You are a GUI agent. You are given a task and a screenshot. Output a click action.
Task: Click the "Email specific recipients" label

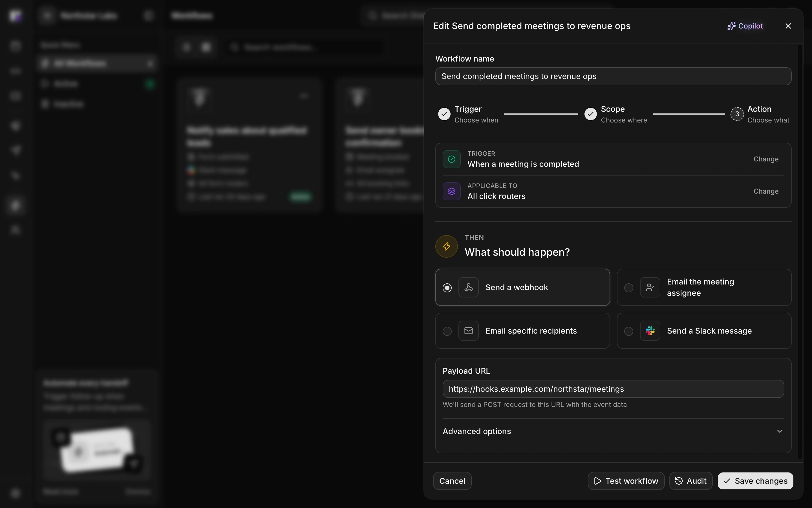click(x=531, y=331)
